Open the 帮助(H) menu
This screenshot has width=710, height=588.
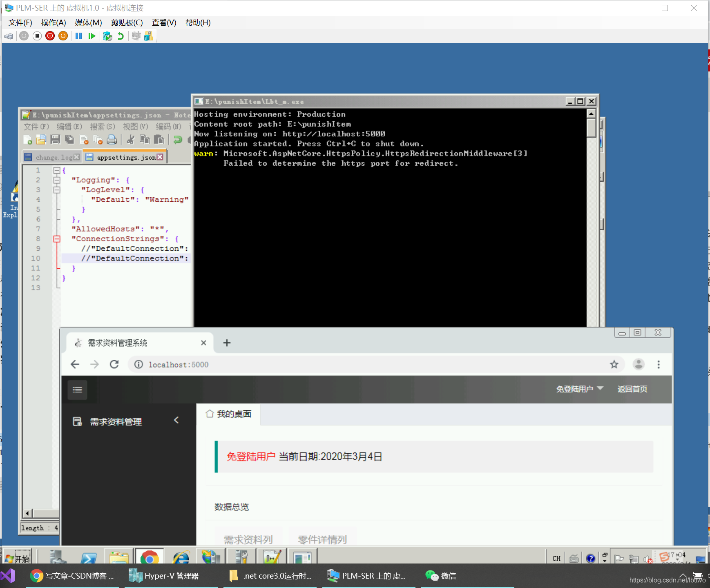pyautogui.click(x=198, y=22)
